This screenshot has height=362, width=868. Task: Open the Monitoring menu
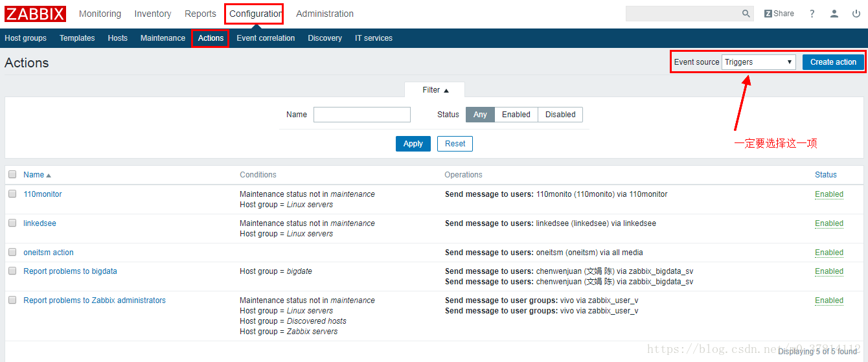coord(100,14)
